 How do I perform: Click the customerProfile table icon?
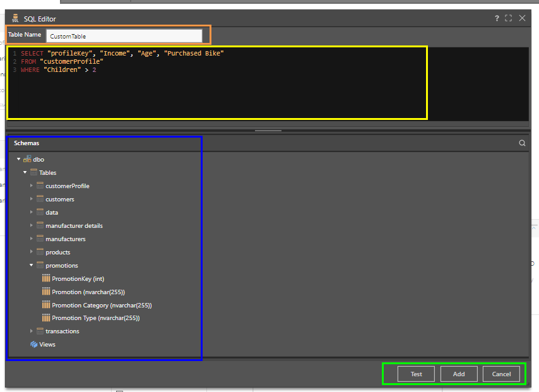[40, 186]
